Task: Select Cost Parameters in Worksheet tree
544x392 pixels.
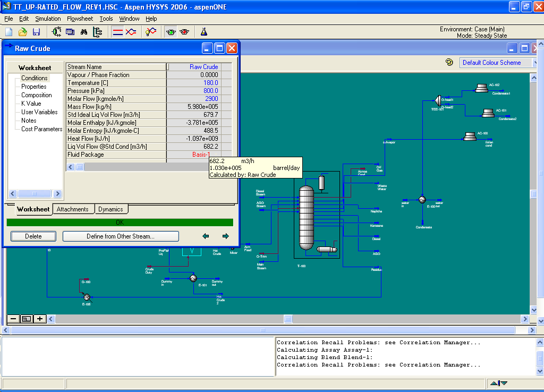Action: click(41, 129)
